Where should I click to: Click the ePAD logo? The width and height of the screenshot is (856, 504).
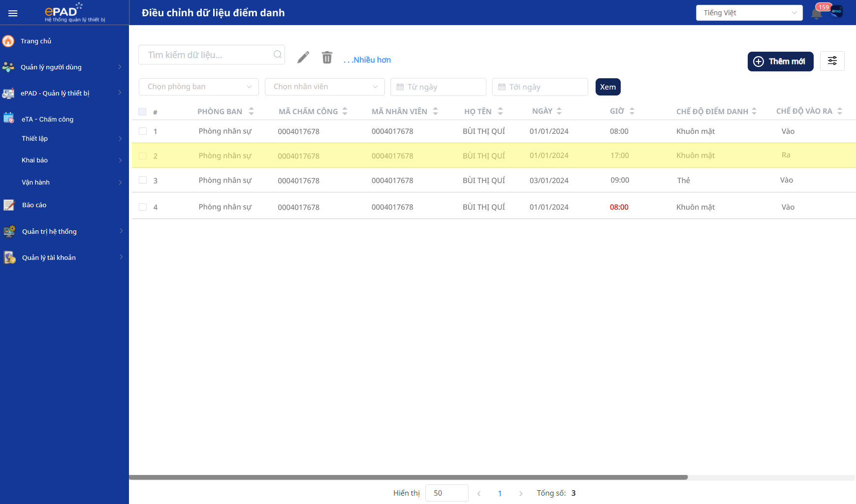[75, 12]
